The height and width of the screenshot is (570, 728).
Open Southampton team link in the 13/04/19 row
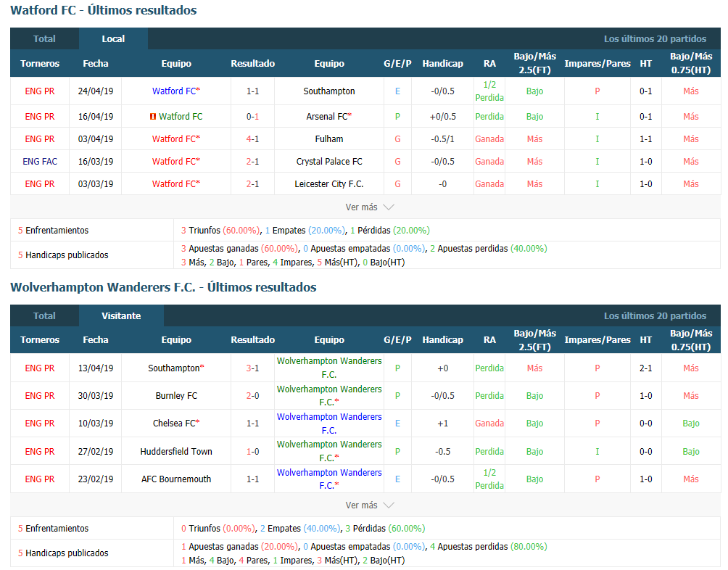click(x=176, y=368)
